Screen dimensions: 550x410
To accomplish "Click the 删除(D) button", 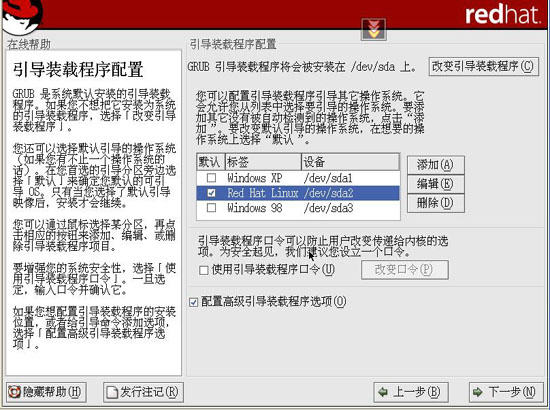I will (x=436, y=203).
